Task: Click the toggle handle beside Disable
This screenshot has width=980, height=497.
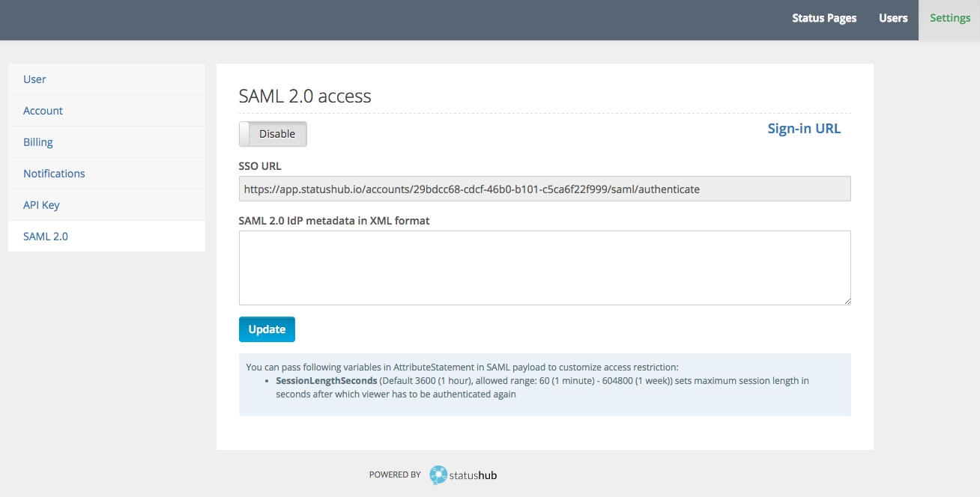Action: (244, 134)
